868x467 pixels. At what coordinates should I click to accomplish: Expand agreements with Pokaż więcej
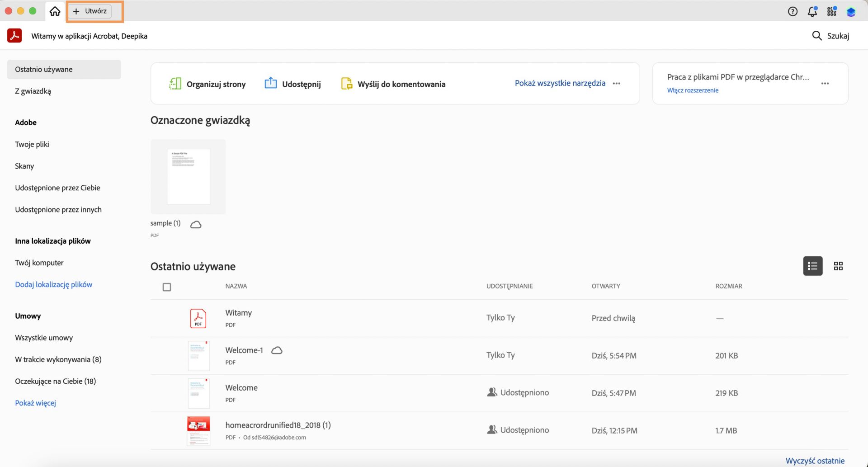point(35,403)
